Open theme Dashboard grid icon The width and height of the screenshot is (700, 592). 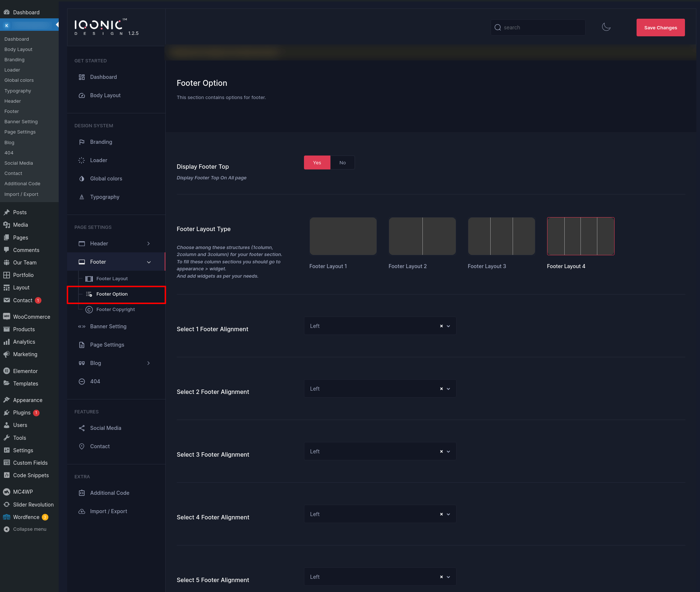point(82,77)
